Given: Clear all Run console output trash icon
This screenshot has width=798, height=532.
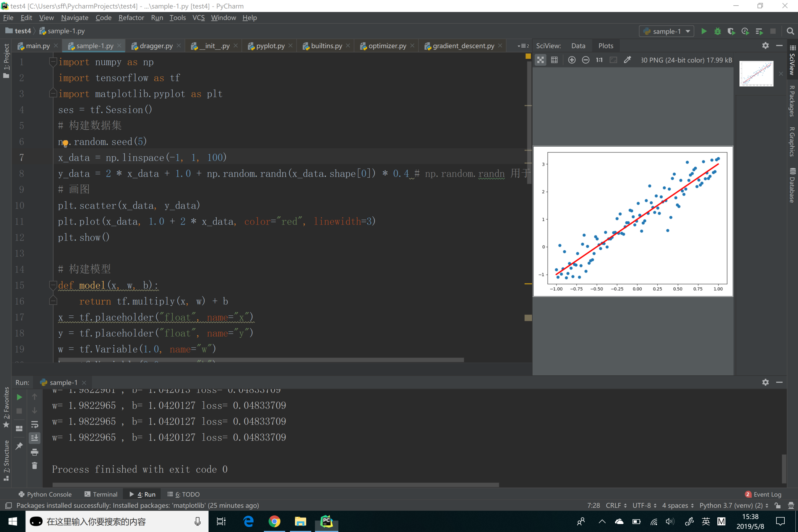Looking at the screenshot, I should (x=35, y=465).
